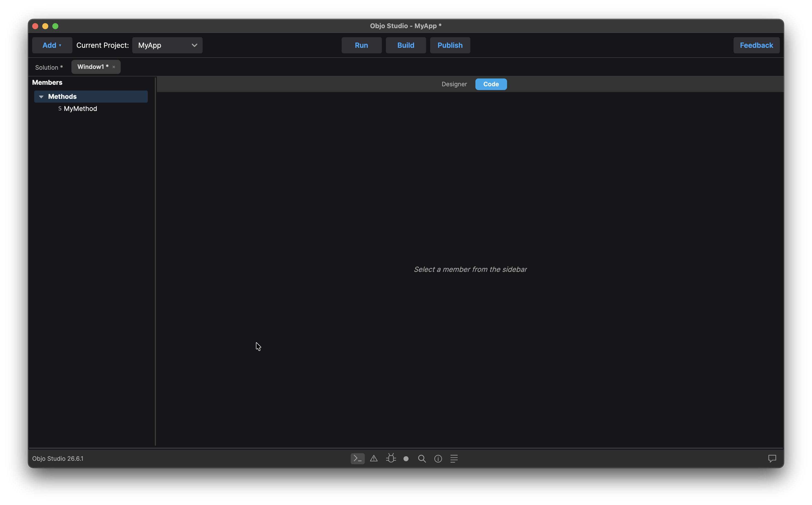The width and height of the screenshot is (812, 505).
Task: Collapse the Methods group triangle
Action: [x=41, y=97]
